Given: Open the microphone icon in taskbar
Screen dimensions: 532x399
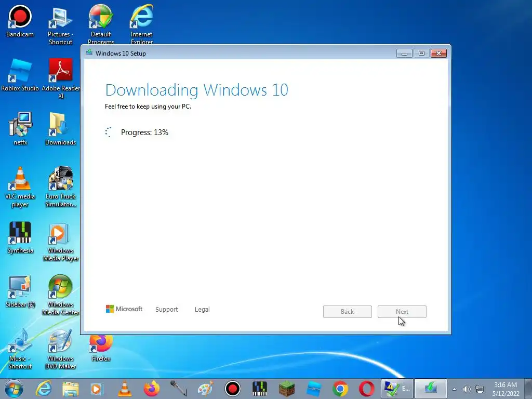Looking at the screenshot, I should pos(179,389).
